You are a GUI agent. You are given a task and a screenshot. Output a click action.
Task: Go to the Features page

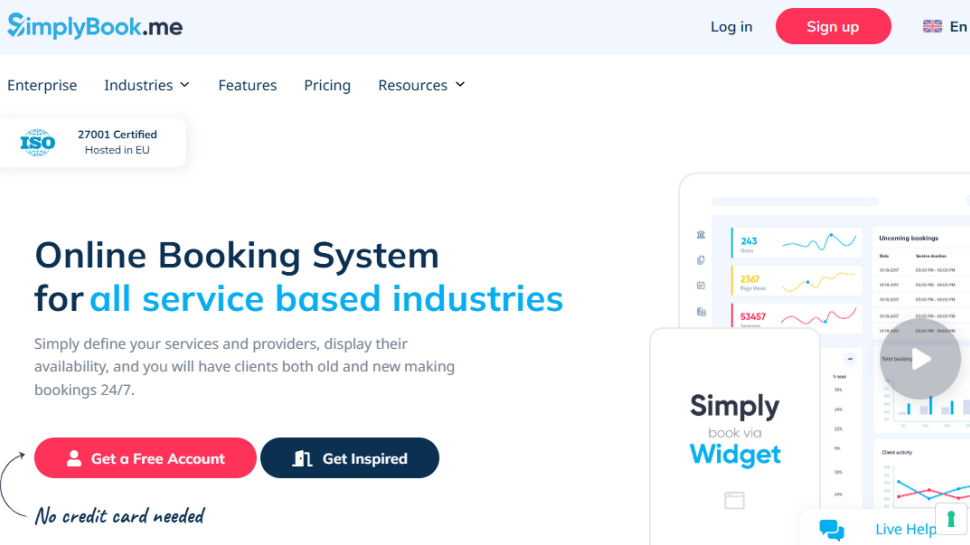247,85
